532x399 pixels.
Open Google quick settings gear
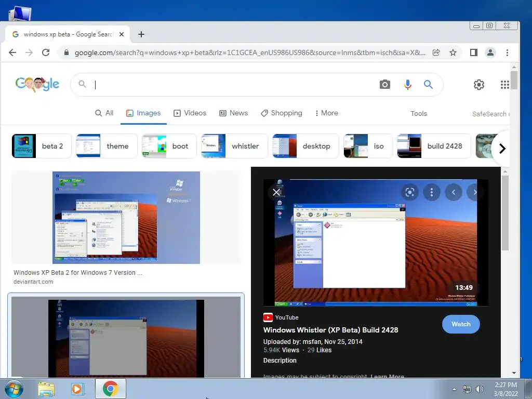[478, 85]
